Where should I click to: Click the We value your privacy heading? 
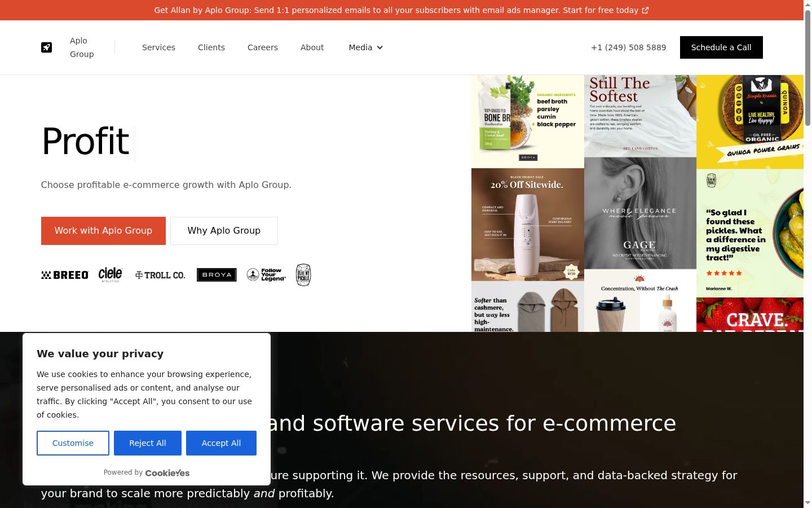coord(100,354)
